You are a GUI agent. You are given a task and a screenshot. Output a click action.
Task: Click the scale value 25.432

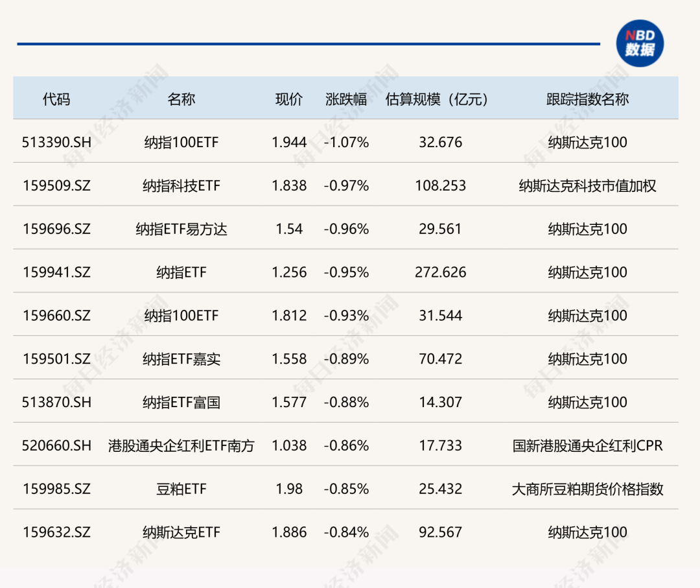440,489
